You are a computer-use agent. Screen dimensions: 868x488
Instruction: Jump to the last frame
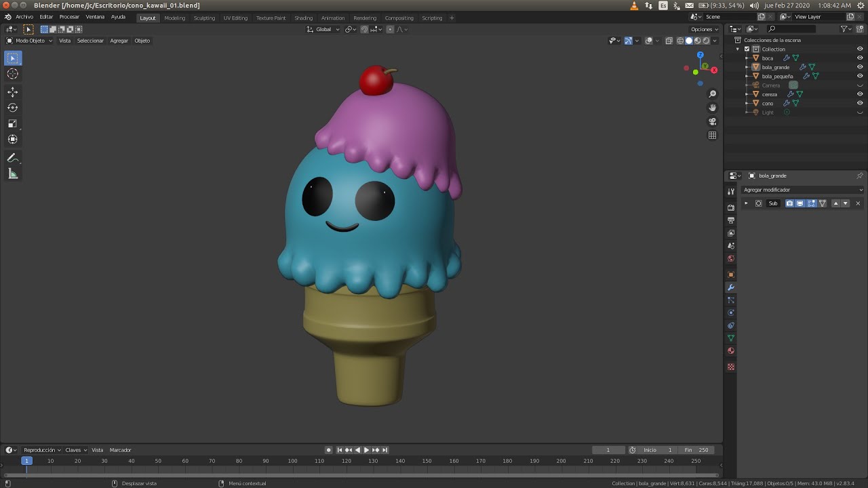click(x=384, y=450)
